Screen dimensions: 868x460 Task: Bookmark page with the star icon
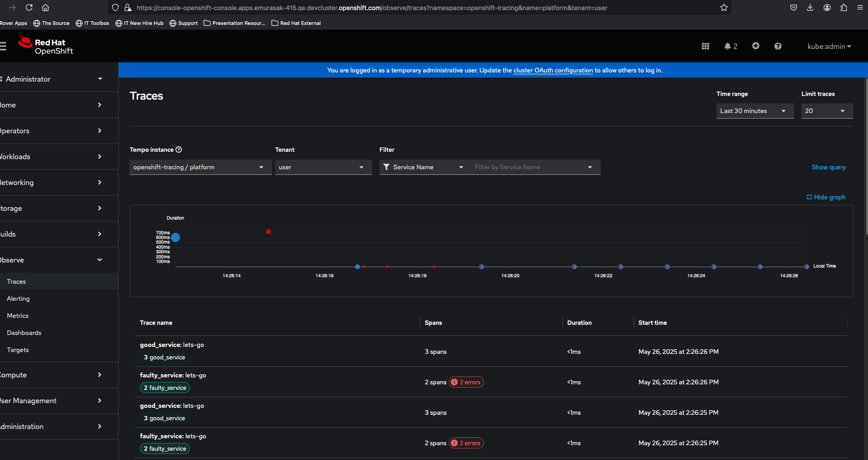pos(723,8)
